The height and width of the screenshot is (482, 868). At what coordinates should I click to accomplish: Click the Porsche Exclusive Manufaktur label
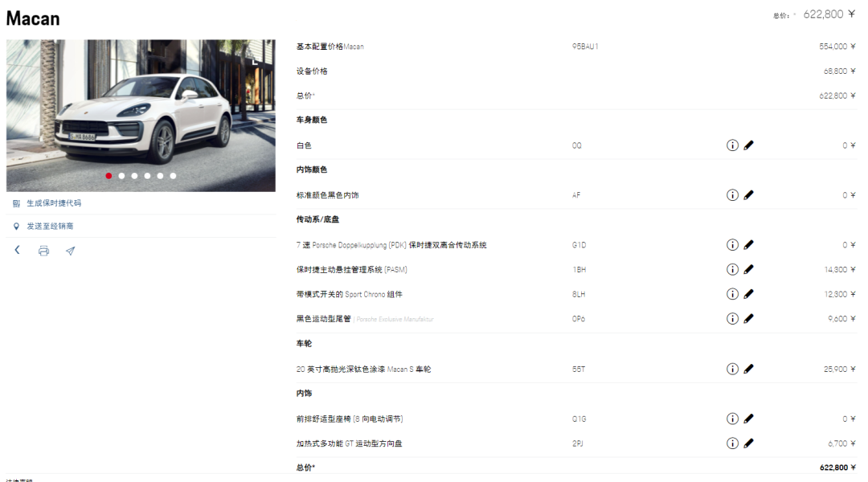pos(395,319)
